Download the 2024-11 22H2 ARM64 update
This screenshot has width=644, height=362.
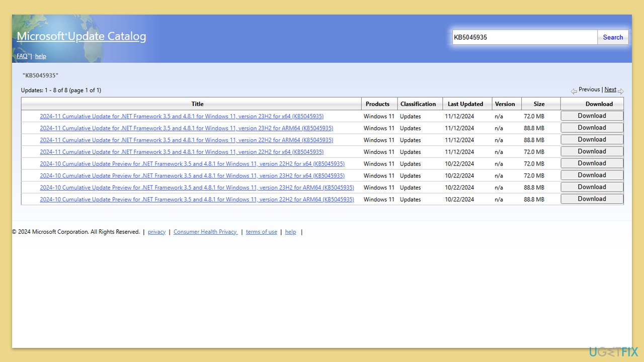click(x=592, y=140)
